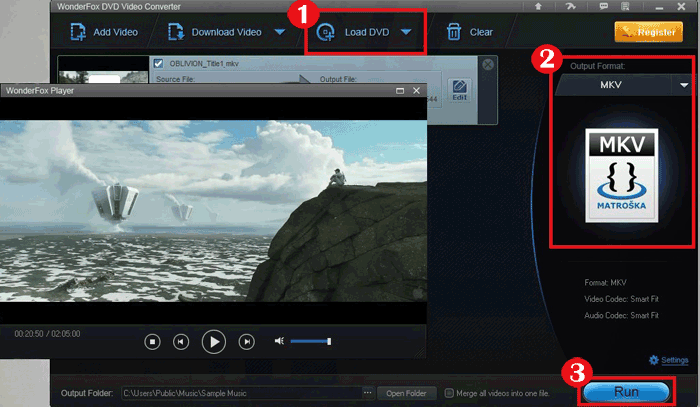Image resolution: width=700 pixels, height=407 pixels.
Task: Open the feedback chat icon in title bar
Action: pos(604,6)
